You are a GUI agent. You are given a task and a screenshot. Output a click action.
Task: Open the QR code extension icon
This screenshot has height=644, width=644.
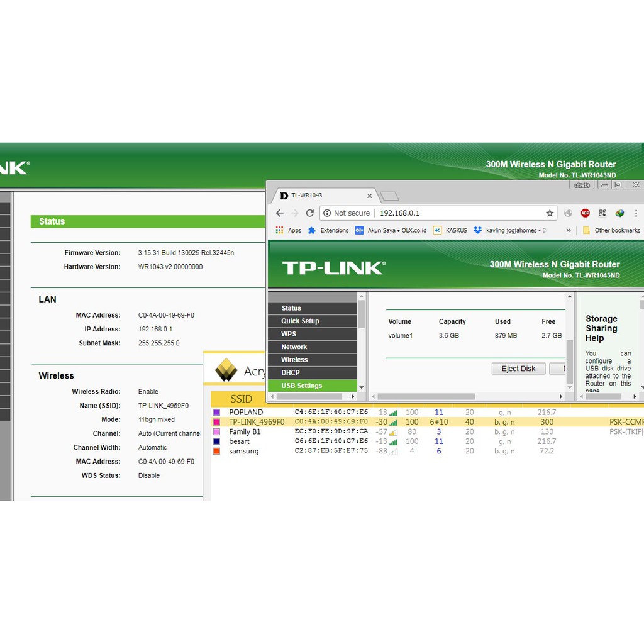[x=602, y=213]
